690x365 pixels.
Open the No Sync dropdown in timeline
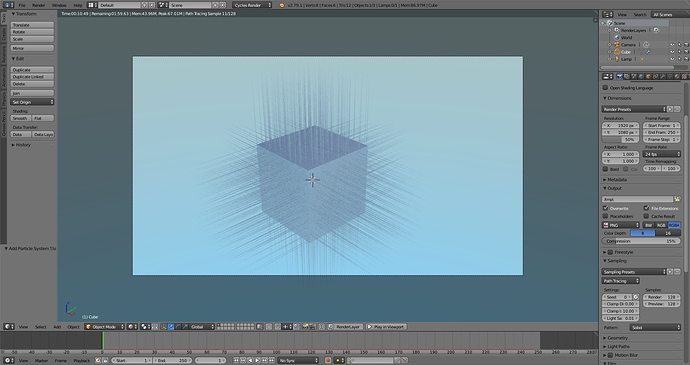click(x=298, y=361)
